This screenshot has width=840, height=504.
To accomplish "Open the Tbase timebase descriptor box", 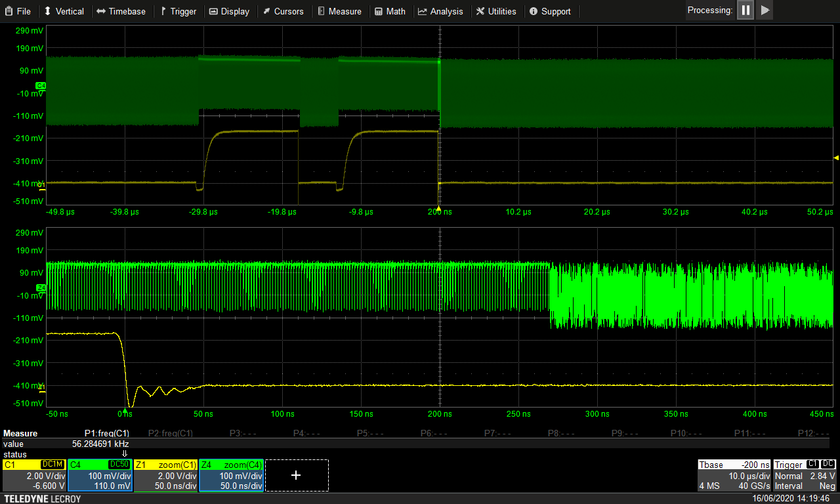I will (x=734, y=475).
